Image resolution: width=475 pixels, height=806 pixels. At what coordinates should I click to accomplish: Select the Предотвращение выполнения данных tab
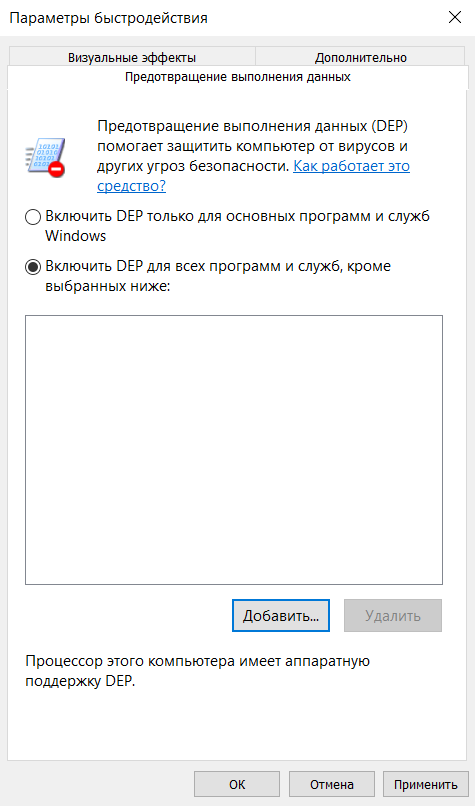[x=238, y=77]
